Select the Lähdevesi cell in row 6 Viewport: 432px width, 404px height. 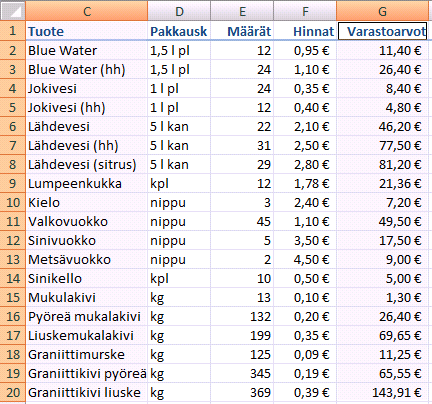87,126
